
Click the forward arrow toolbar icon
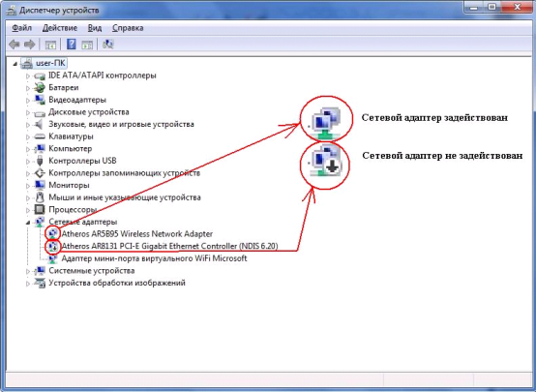pyautogui.click(x=30, y=45)
